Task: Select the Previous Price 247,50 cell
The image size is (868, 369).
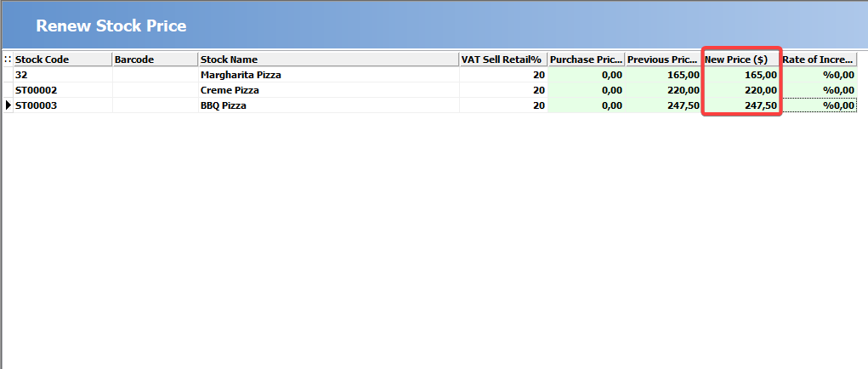Action: click(664, 105)
